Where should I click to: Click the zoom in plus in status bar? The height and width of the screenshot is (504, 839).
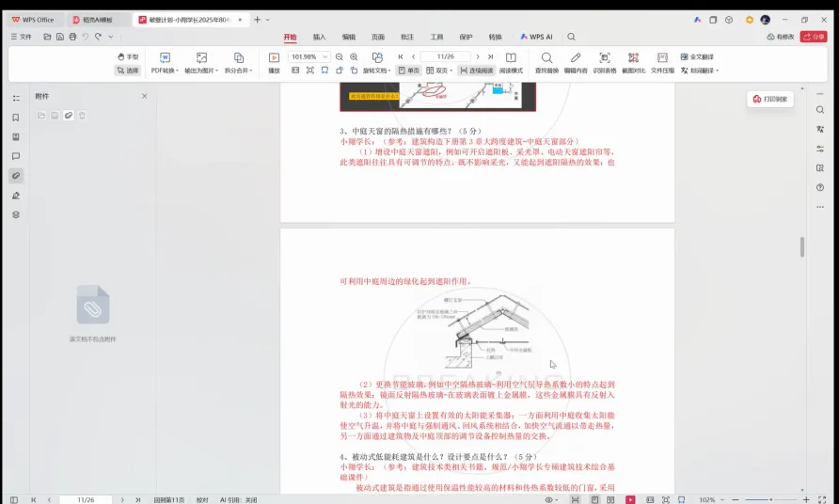[806, 499]
